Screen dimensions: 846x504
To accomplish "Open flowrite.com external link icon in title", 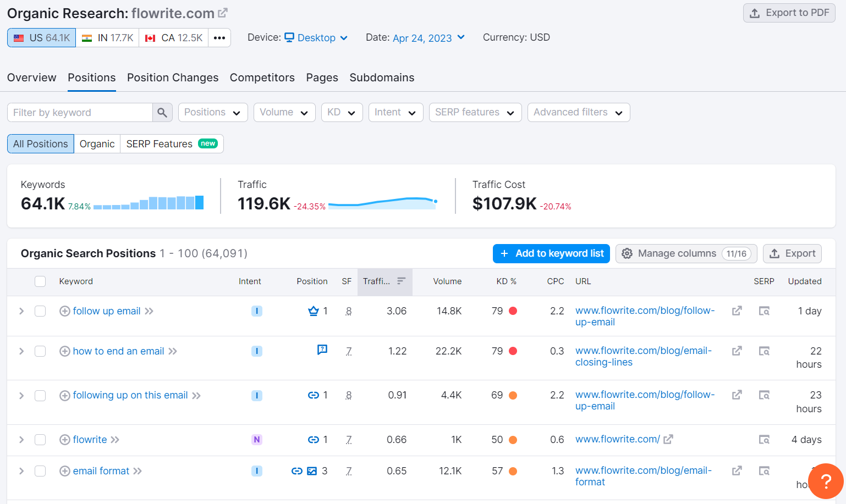I will coord(223,13).
